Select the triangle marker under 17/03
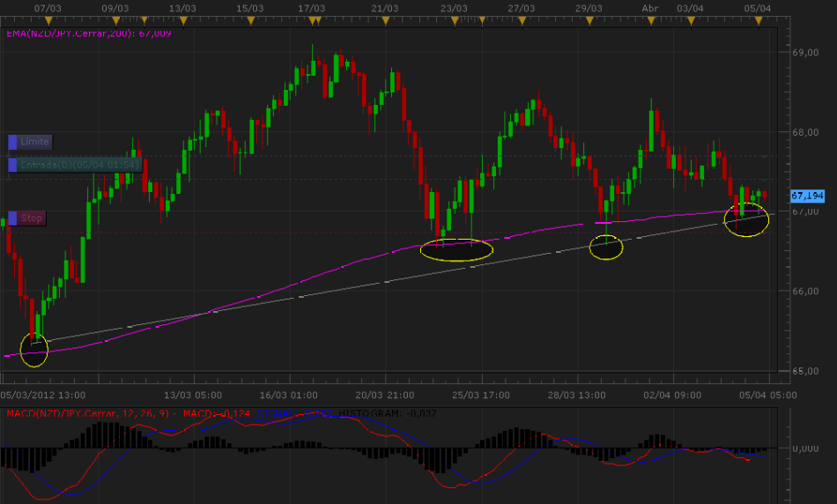The height and width of the screenshot is (504, 837). click(x=310, y=19)
